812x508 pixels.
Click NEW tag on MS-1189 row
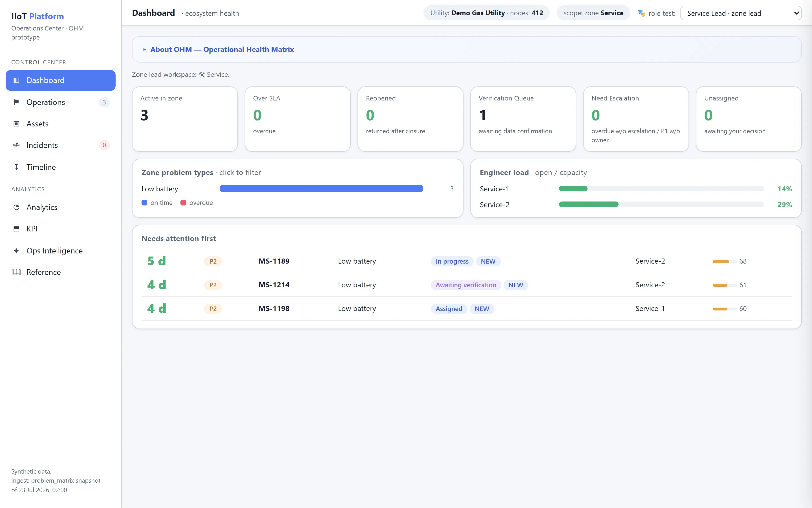coord(488,261)
